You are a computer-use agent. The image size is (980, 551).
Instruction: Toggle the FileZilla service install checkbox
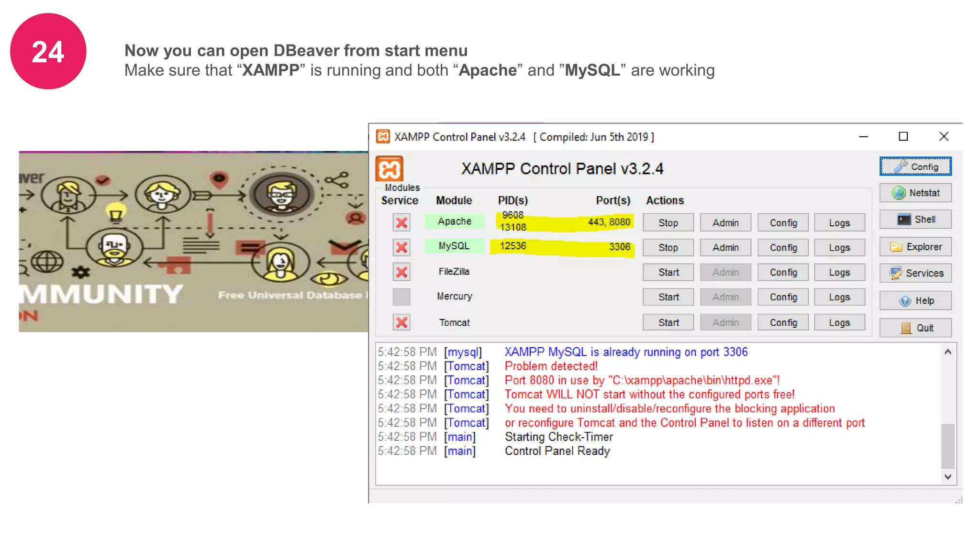pos(401,272)
